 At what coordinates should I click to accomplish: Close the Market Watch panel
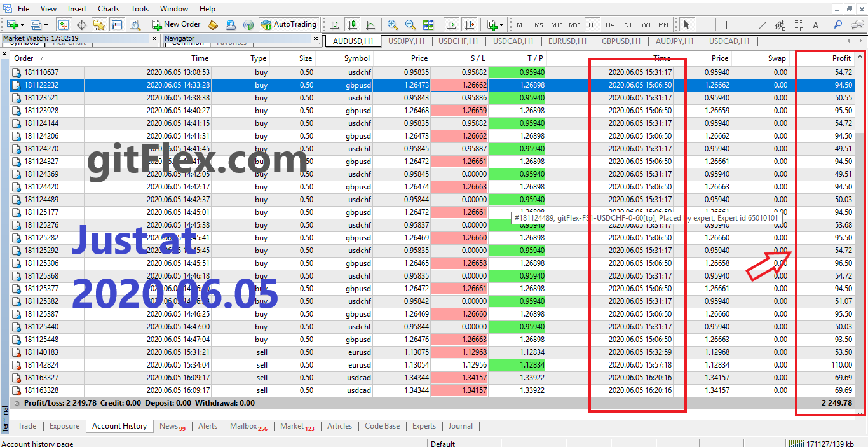[x=154, y=39]
